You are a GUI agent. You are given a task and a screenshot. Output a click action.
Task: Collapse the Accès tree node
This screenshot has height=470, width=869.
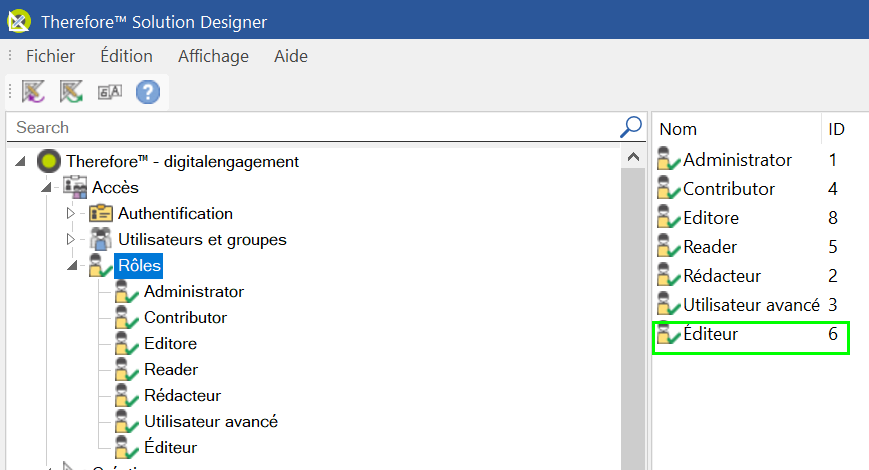(47, 187)
